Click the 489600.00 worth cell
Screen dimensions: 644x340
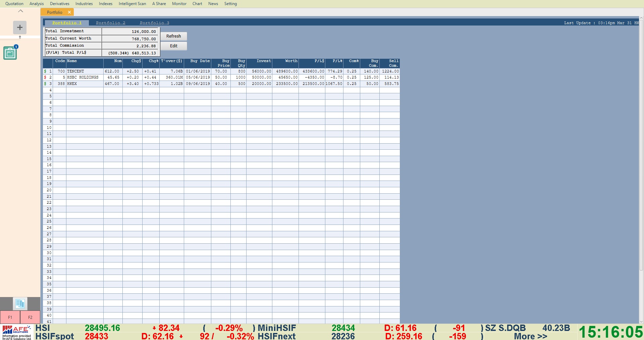pos(285,71)
